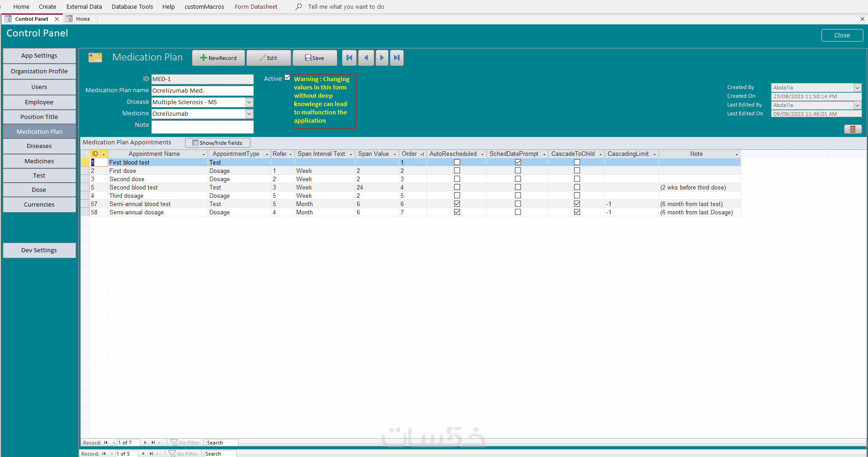
Task: Click the NewRecord button
Action: click(x=218, y=58)
